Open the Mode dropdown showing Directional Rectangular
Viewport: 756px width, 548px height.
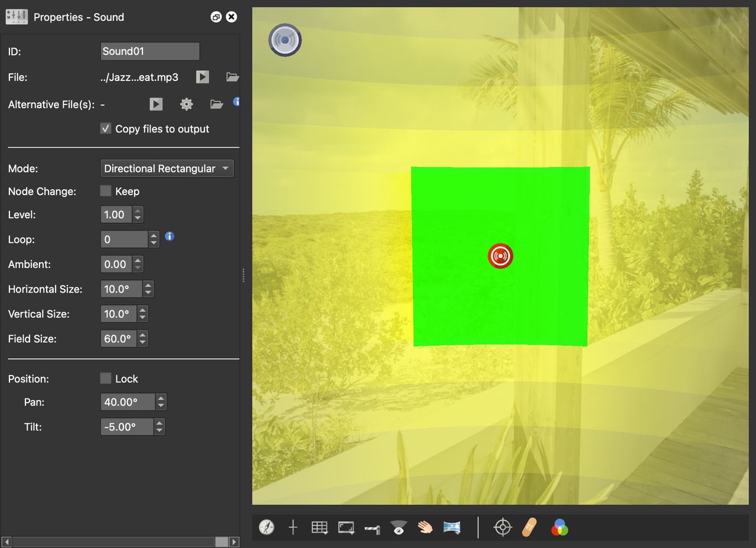coord(167,168)
